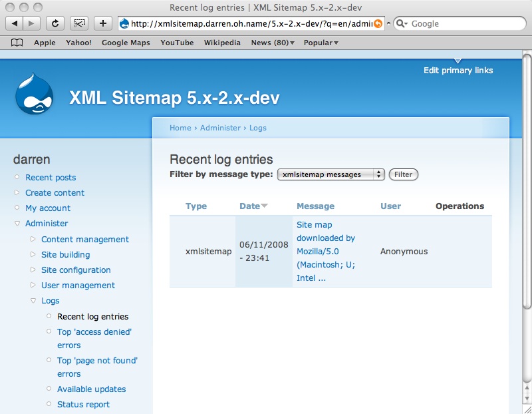The height and width of the screenshot is (414, 532).
Task: Expand the News (80) bookmarks menu
Action: coord(273,43)
